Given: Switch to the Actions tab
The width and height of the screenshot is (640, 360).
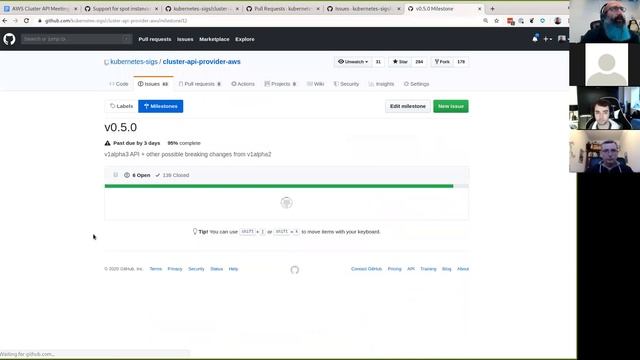Looking at the screenshot, I should 243,84.
